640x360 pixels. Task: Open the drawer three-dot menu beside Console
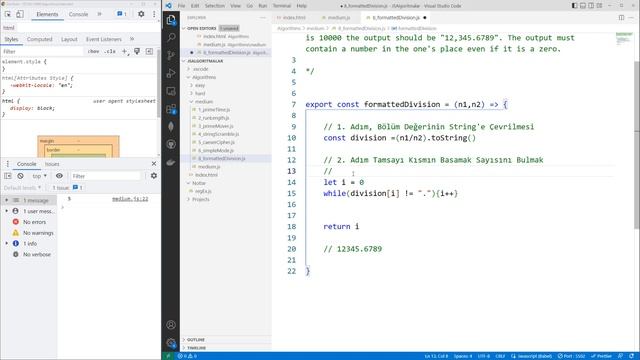pyautogui.click(x=7, y=164)
